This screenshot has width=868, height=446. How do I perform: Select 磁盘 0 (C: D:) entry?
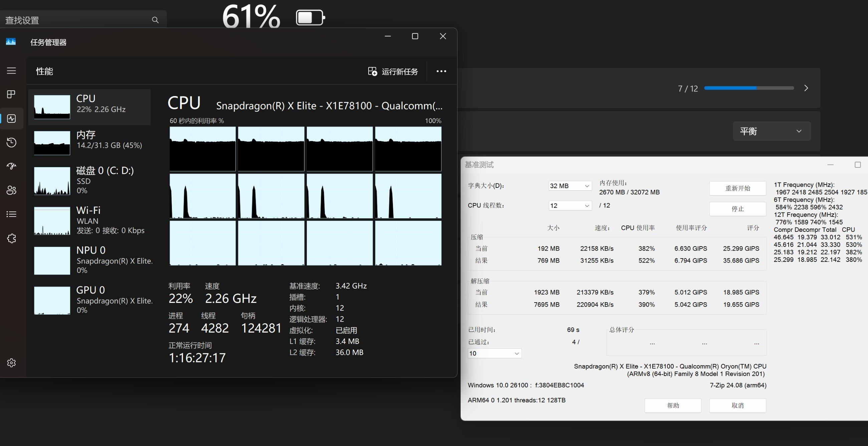click(x=89, y=181)
